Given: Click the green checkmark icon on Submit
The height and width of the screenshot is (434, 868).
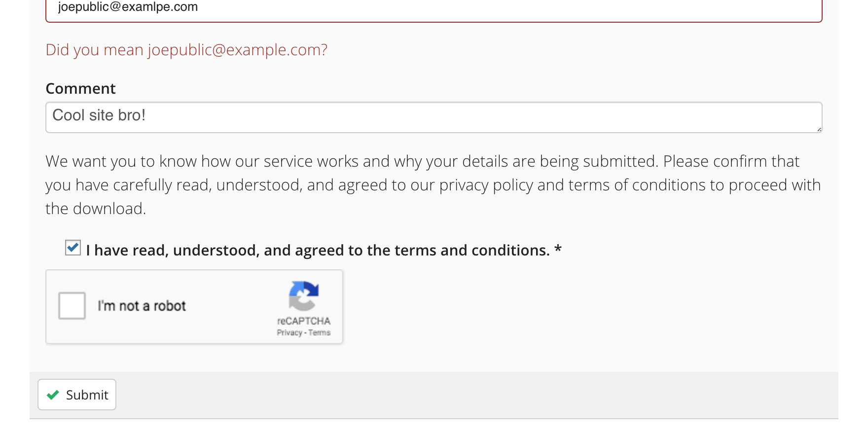Looking at the screenshot, I should coord(53,395).
